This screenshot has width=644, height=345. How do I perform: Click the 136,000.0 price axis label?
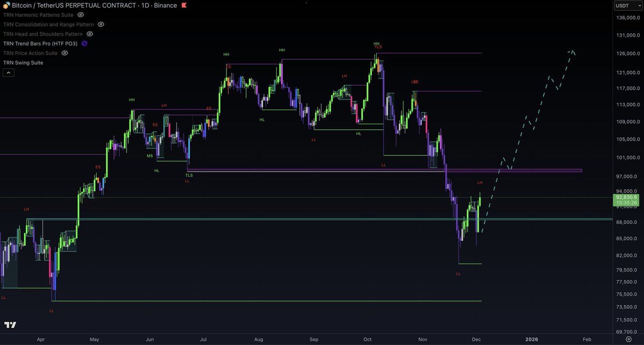pos(628,18)
